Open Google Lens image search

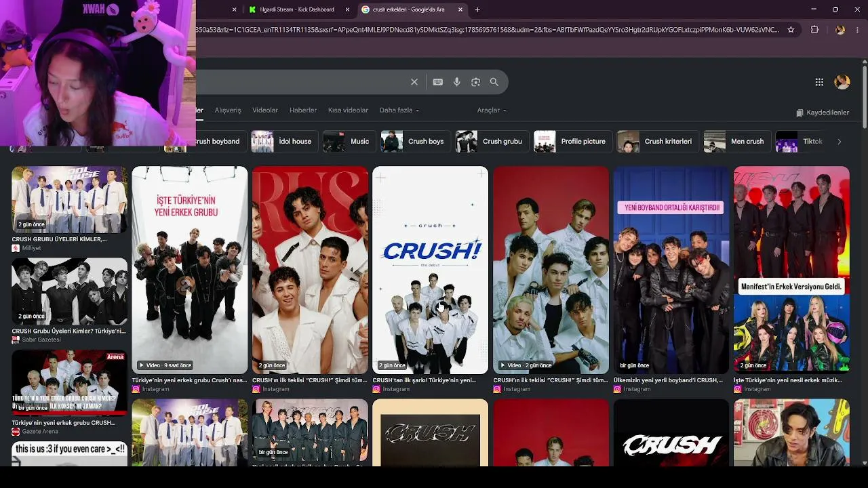tap(475, 82)
